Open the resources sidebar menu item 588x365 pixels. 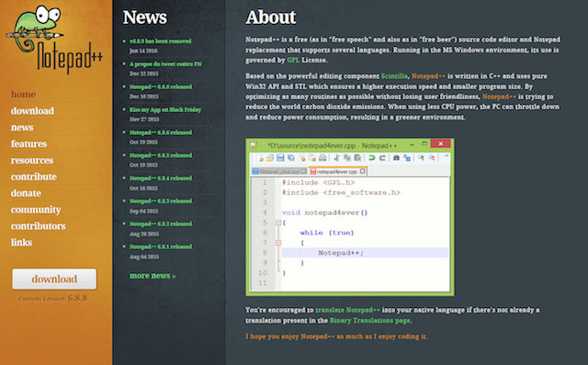[x=32, y=160]
